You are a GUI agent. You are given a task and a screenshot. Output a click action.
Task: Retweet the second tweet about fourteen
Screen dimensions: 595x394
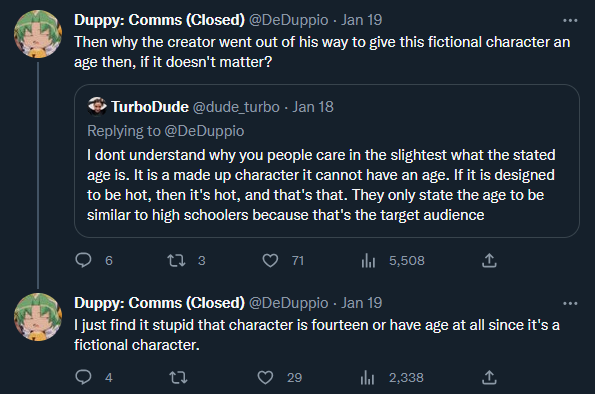[178, 377]
